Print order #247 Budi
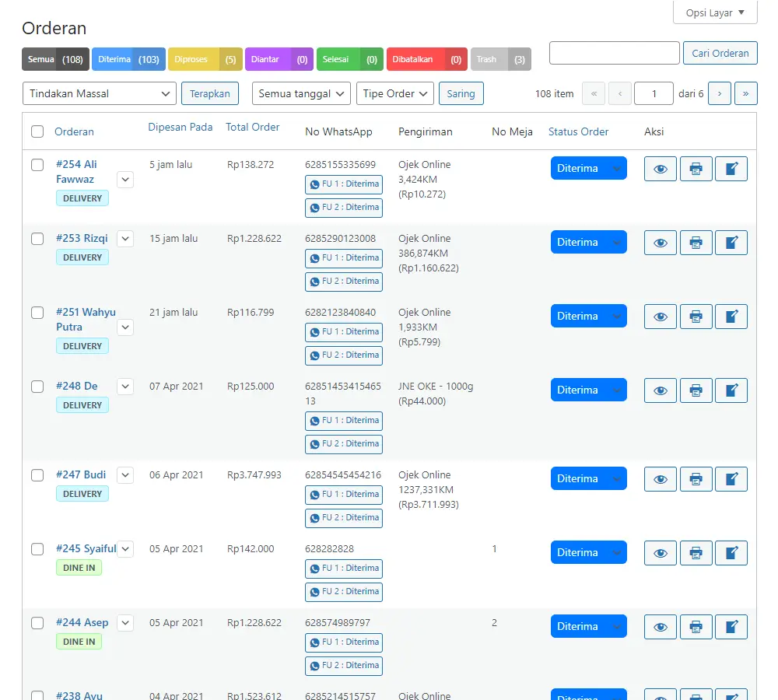Viewport: 778px width, 700px height. (x=696, y=479)
